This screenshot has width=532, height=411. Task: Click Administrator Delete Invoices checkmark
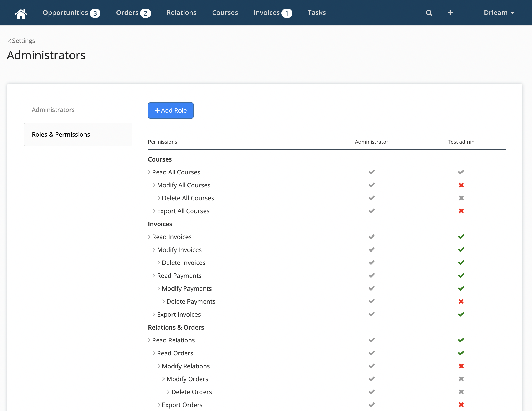click(371, 262)
